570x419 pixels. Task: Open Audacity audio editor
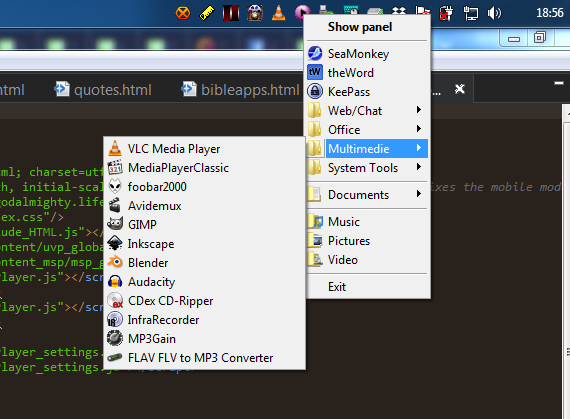[204, 282]
